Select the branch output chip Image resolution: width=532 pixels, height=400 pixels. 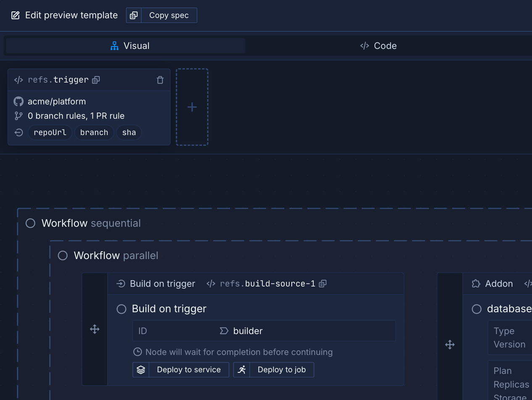(94, 132)
